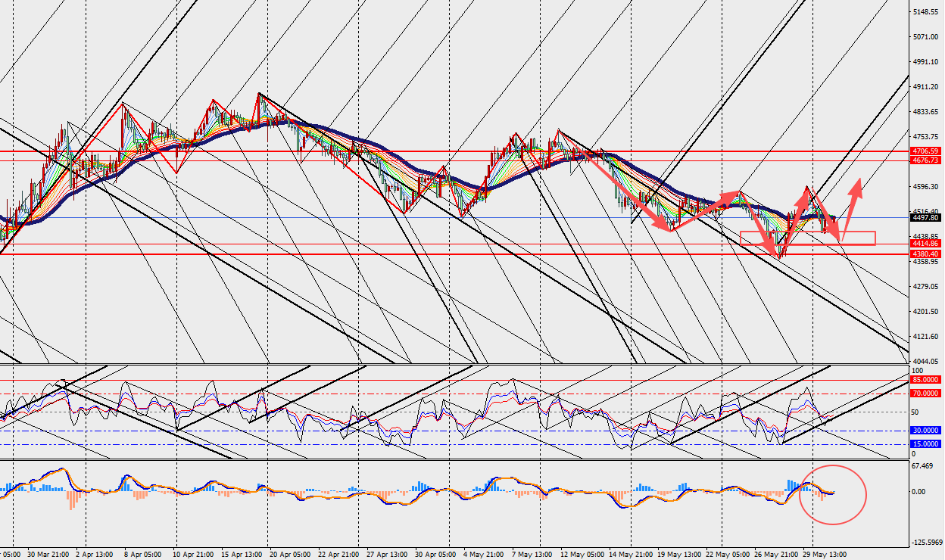
Task: Select the red 4676.73 level price tag
Action: tap(926, 160)
